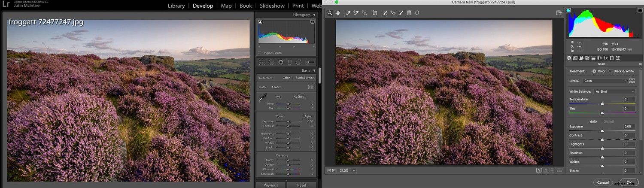Open the HSL Adjustments panel icon in Camera Raw
This screenshot has width=644, height=188.
[587, 58]
